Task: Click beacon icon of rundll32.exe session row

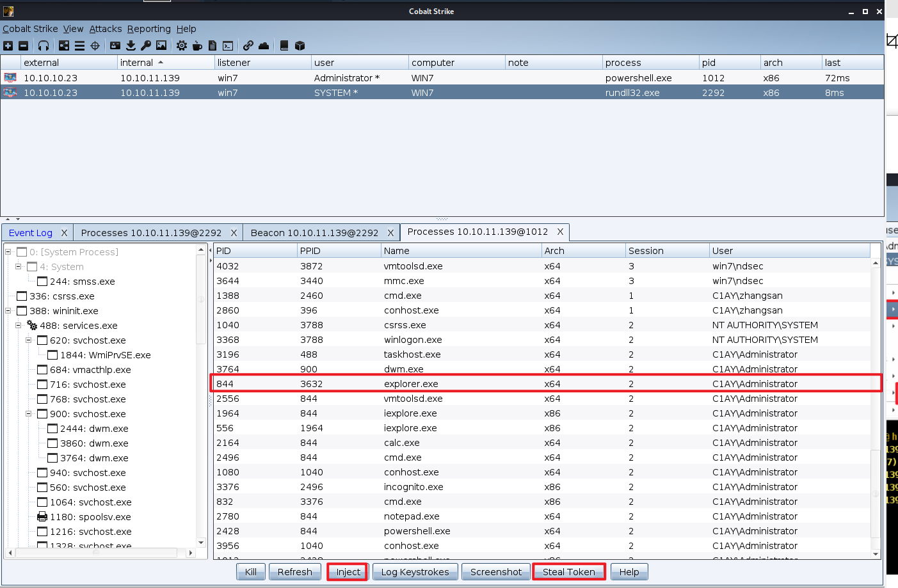Action: pos(10,92)
